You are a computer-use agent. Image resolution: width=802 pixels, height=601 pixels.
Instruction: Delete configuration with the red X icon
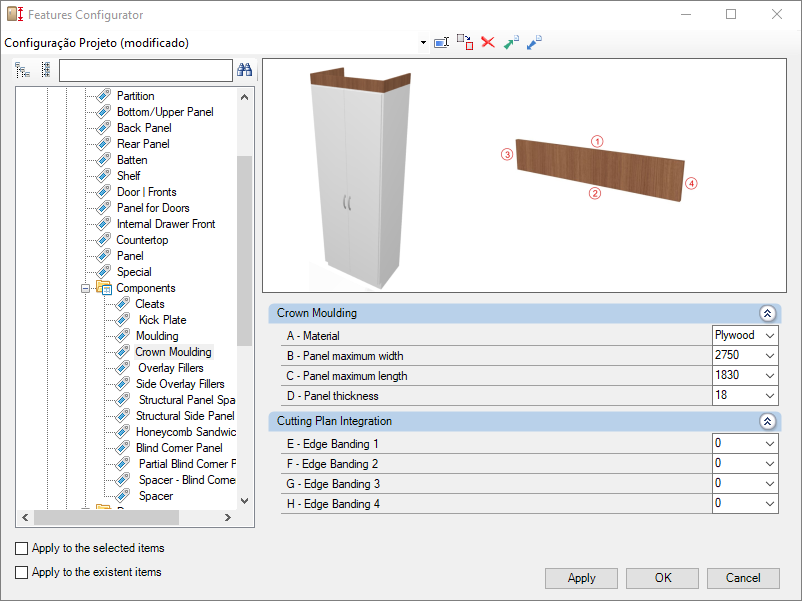pos(488,42)
